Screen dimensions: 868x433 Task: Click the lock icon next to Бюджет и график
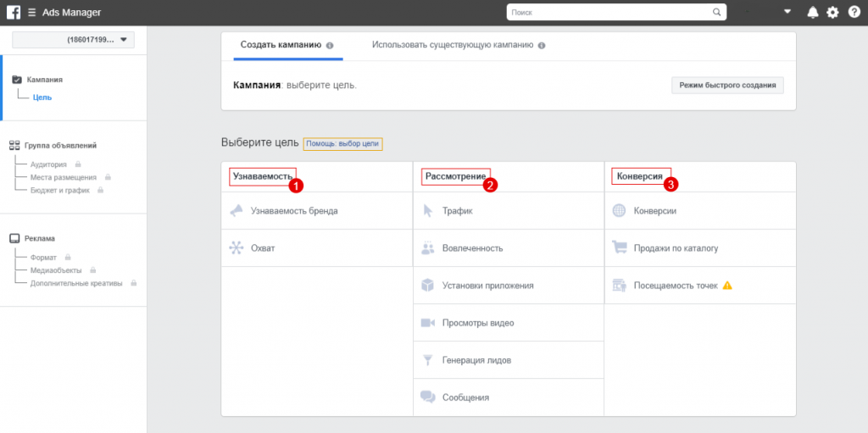pos(100,190)
